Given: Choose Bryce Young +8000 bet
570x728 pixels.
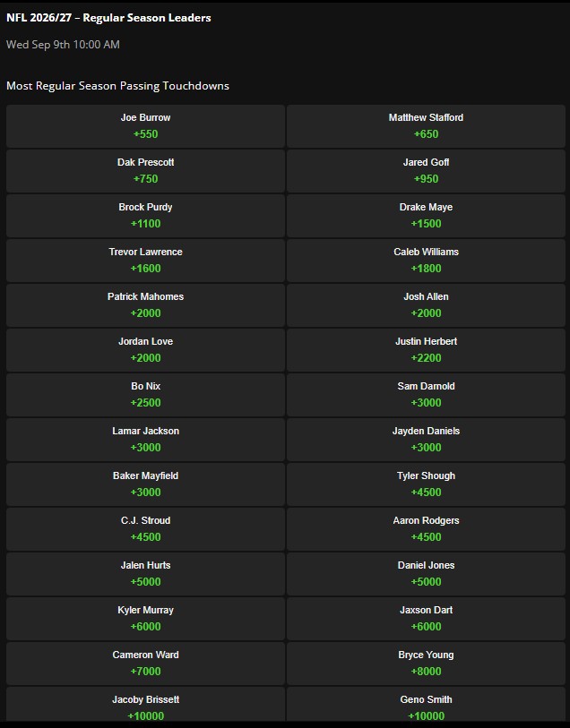Looking at the screenshot, I should point(426,664).
